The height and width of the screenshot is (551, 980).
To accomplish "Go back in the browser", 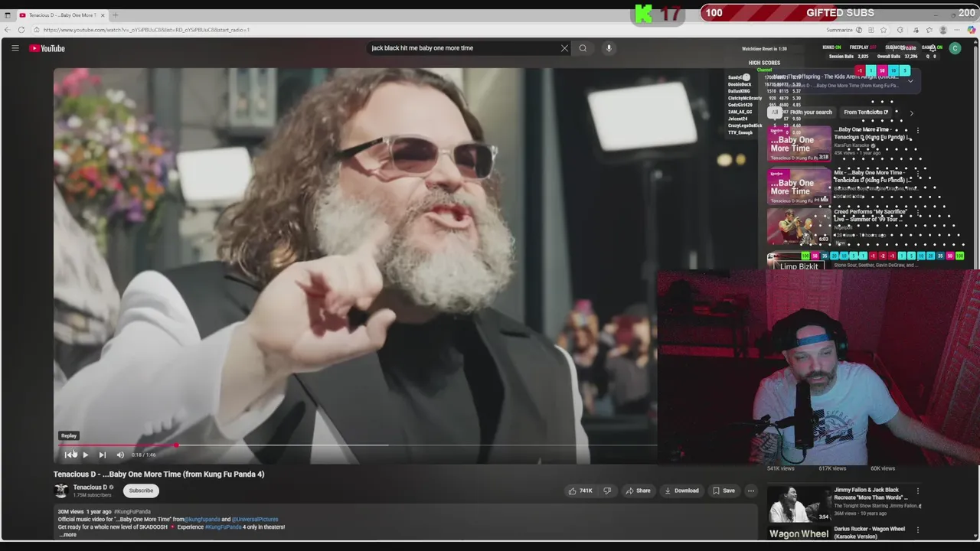I will click(7, 30).
